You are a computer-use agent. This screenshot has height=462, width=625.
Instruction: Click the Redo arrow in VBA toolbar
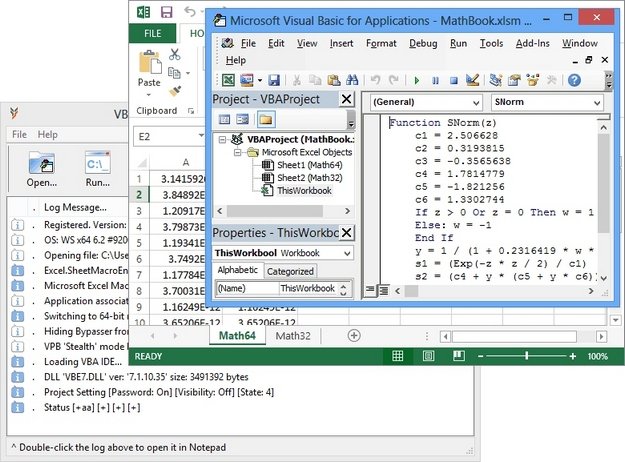[x=394, y=80]
